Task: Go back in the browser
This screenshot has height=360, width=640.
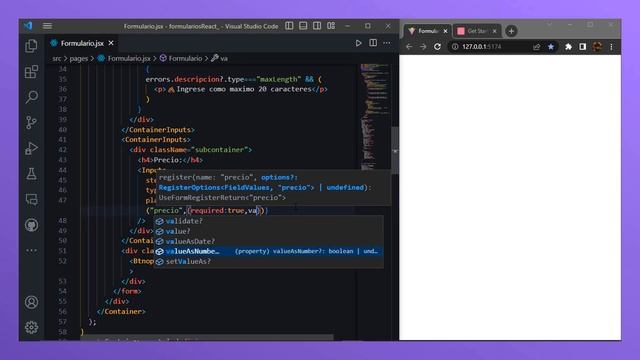Action: 409,47
